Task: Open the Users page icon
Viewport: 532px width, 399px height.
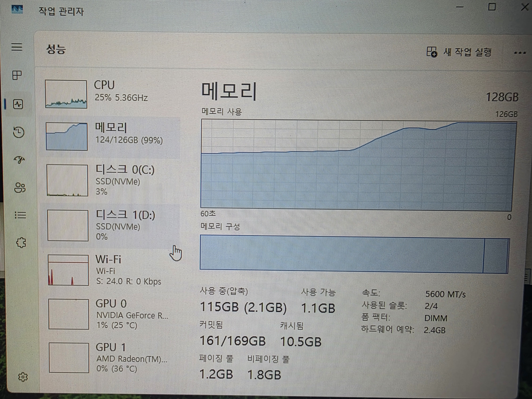Action: (x=20, y=188)
